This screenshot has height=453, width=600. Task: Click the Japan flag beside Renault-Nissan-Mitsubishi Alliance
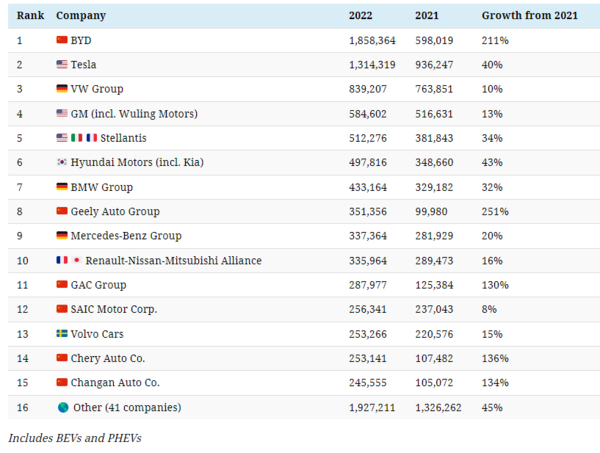pyautogui.click(x=76, y=261)
